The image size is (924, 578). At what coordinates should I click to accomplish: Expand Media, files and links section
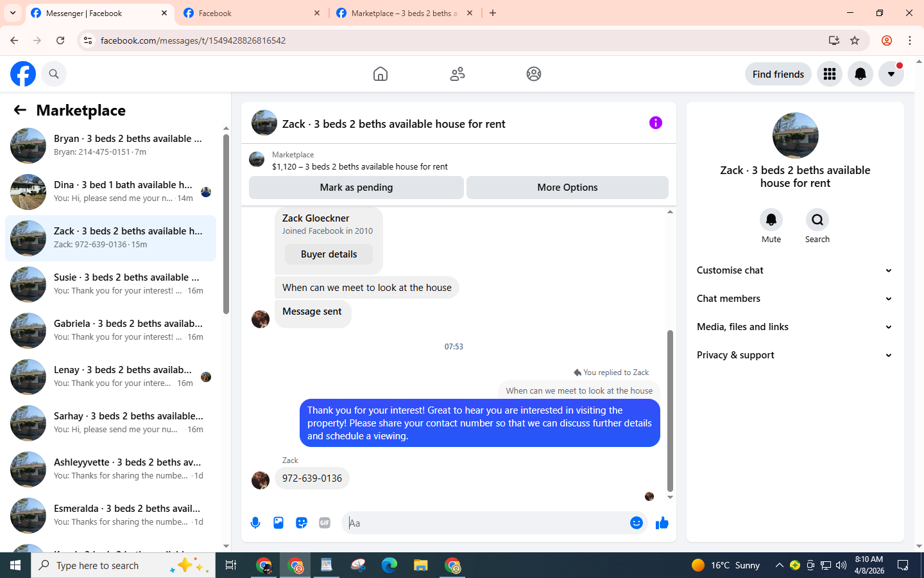[x=794, y=327]
